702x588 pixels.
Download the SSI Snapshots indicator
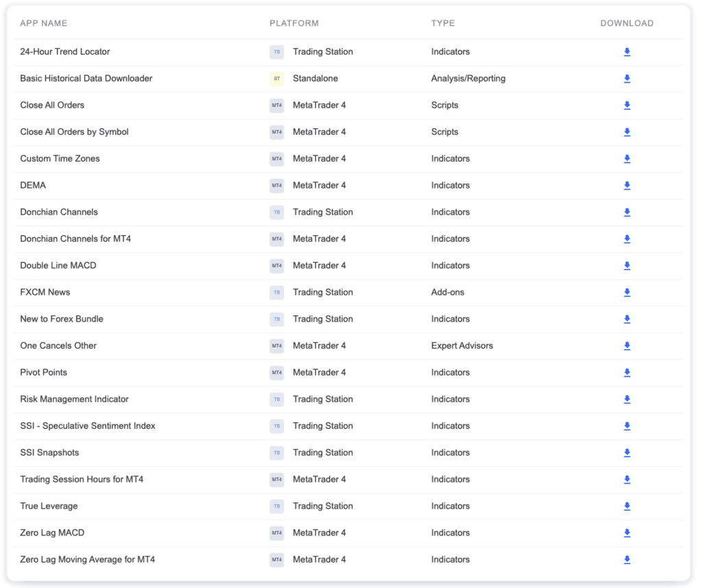(627, 453)
